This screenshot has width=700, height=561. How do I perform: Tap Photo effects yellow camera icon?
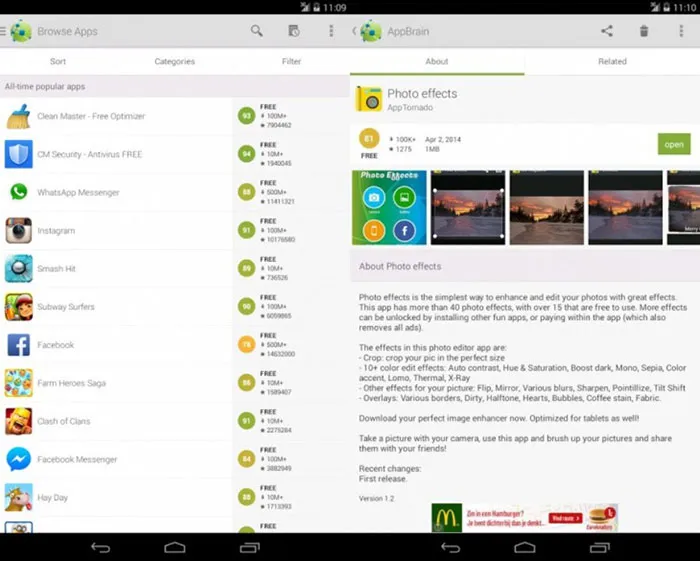(x=369, y=99)
